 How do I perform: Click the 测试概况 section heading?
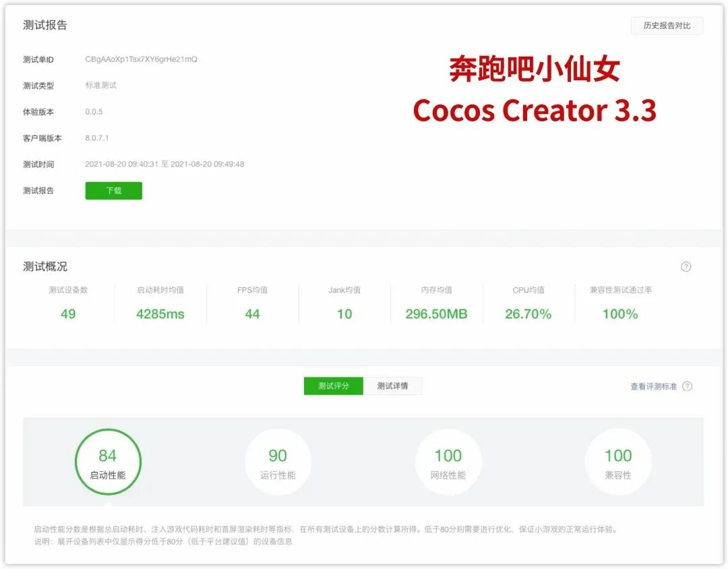point(45,266)
